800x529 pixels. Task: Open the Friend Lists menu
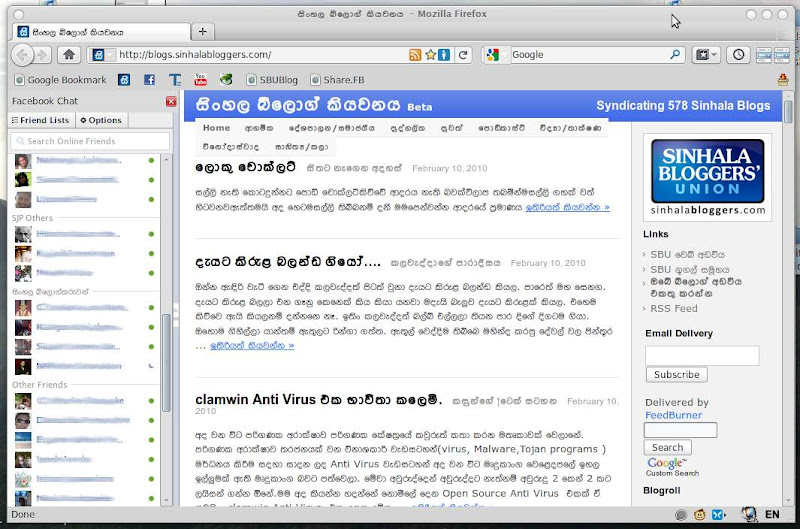pos(40,120)
